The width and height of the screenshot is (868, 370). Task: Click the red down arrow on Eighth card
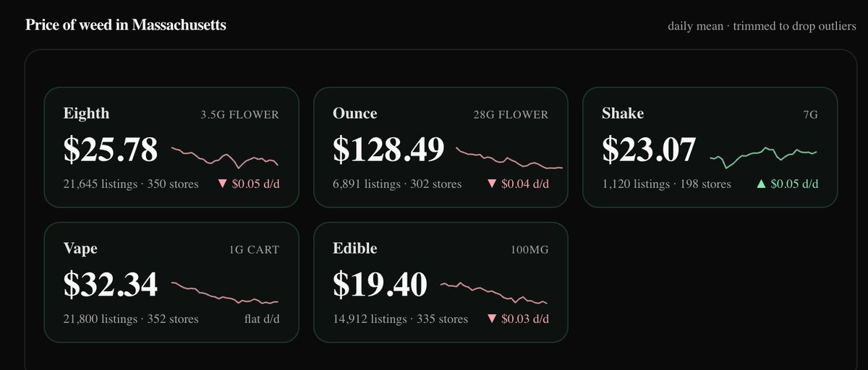point(223,184)
